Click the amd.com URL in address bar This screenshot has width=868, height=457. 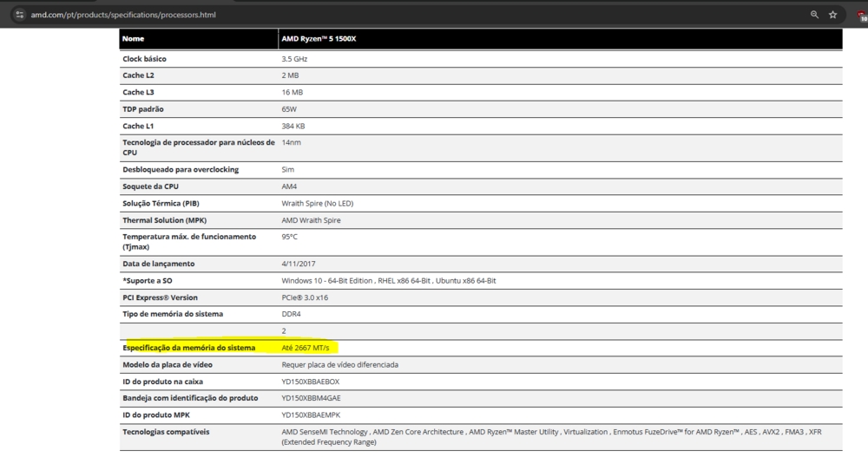pyautogui.click(x=123, y=15)
